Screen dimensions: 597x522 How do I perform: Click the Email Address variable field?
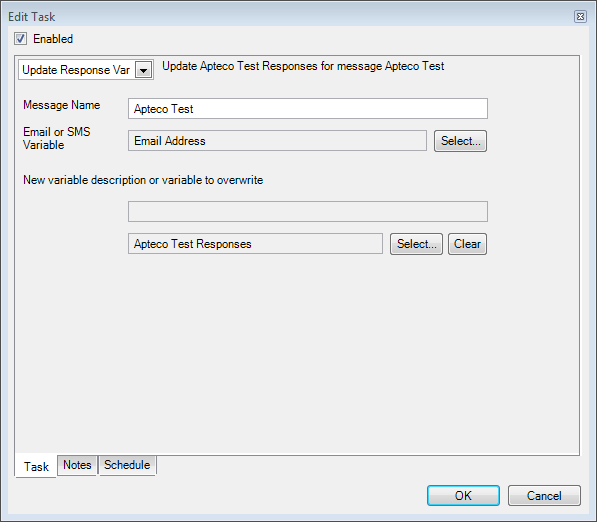(277, 141)
